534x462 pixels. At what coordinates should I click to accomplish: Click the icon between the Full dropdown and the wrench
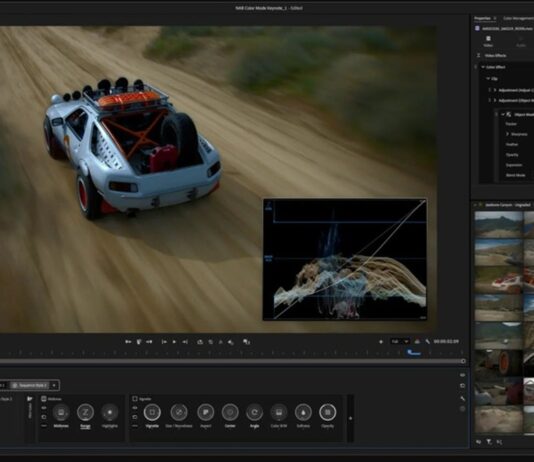[417, 341]
